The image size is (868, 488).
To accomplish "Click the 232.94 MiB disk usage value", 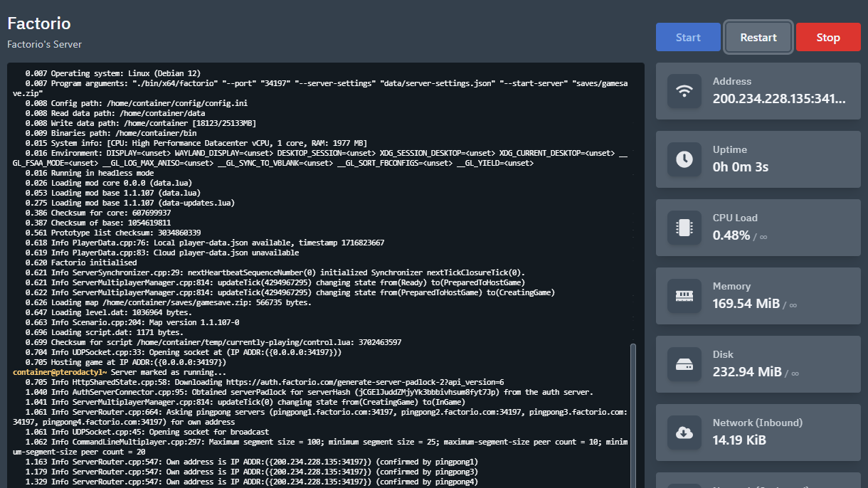I will point(747,372).
